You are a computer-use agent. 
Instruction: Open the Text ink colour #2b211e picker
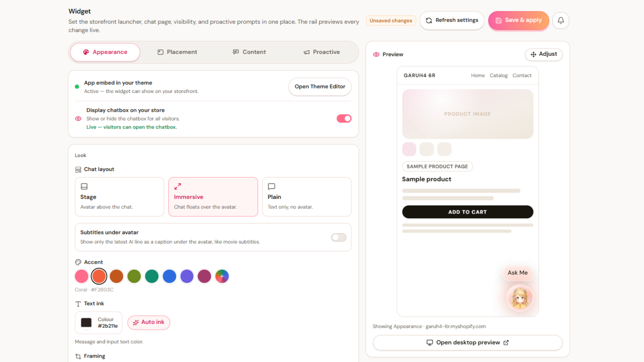(99, 323)
